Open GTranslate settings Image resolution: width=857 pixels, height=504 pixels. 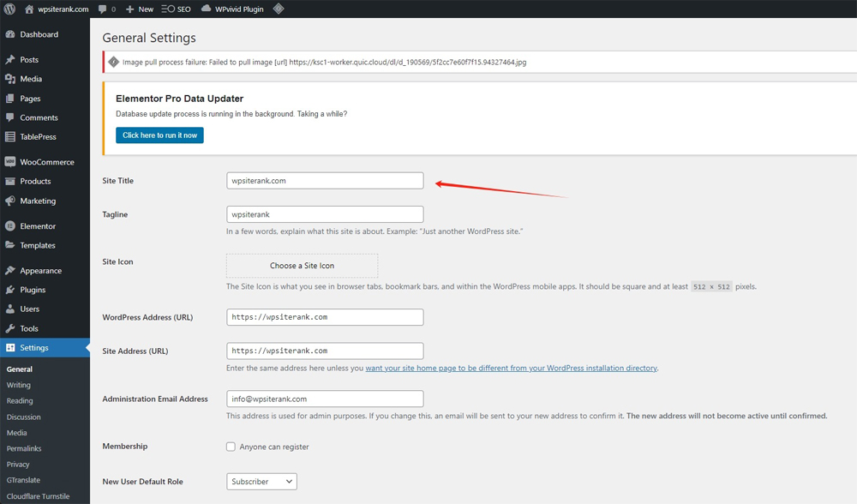(x=23, y=480)
